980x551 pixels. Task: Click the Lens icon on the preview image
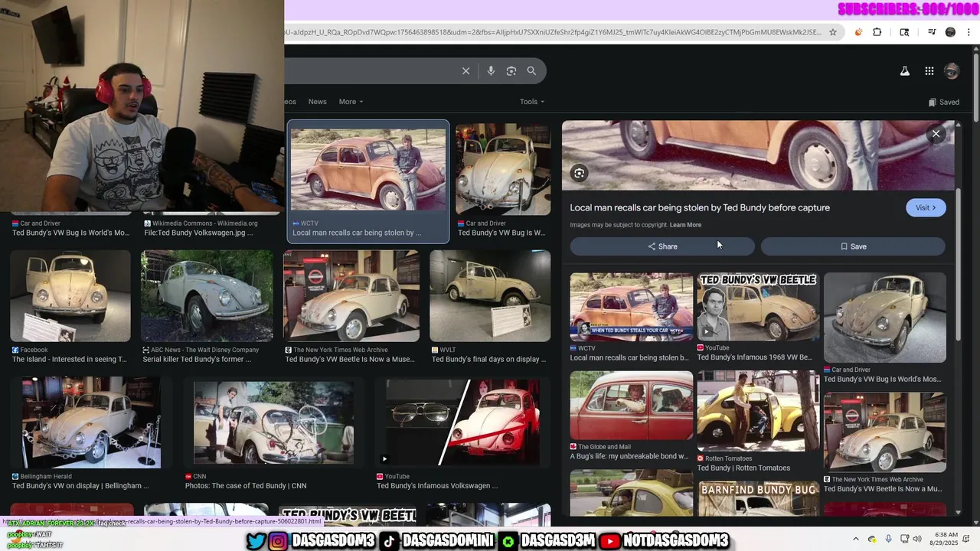coord(580,174)
